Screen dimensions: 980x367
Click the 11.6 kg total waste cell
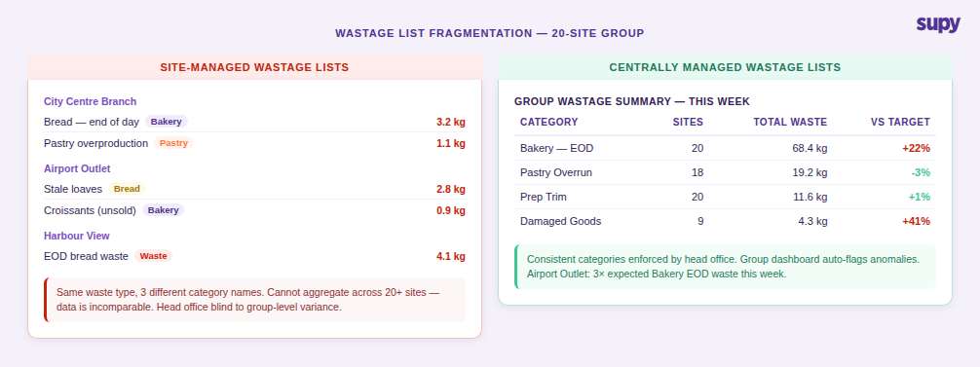809,197
